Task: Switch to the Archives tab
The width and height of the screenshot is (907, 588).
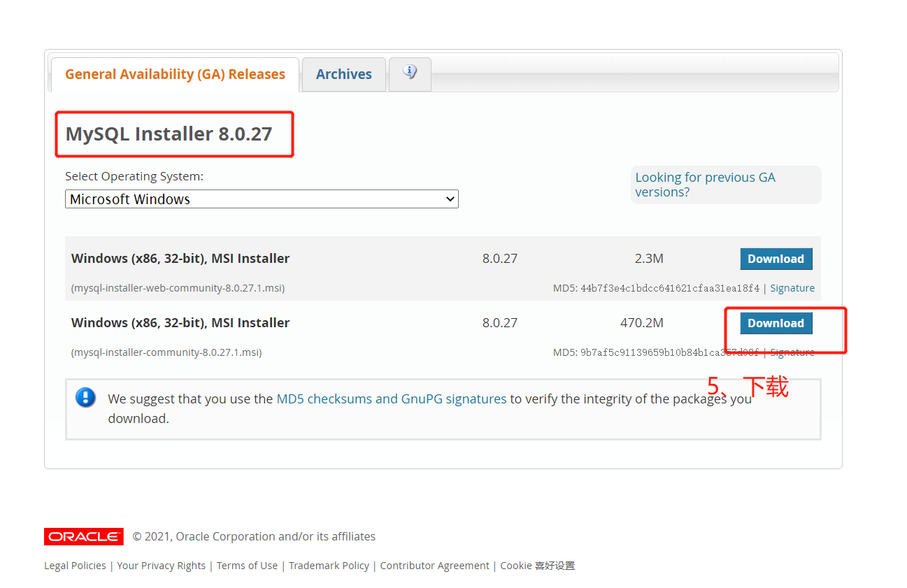Action: pyautogui.click(x=343, y=73)
